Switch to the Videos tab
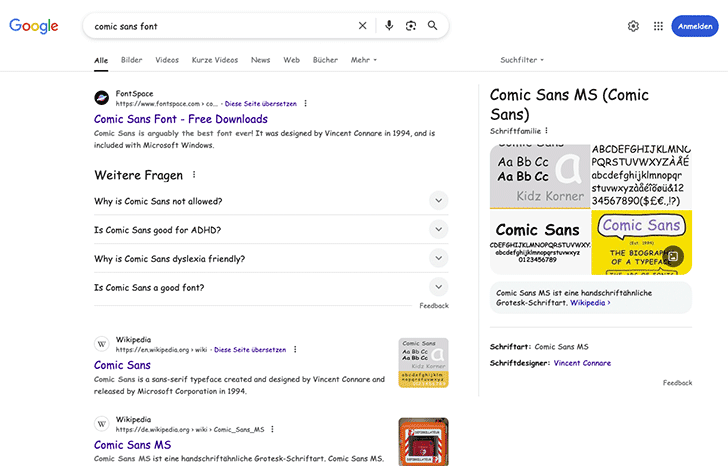 click(167, 60)
